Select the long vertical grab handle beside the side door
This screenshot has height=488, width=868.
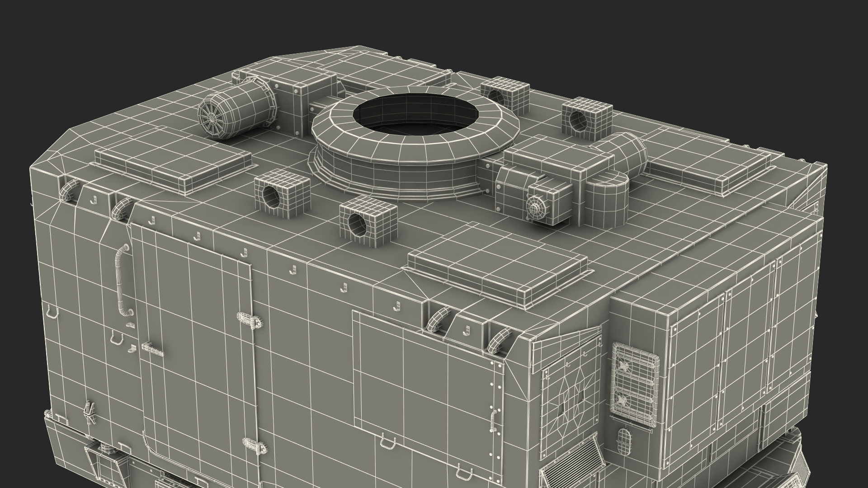click(x=123, y=279)
